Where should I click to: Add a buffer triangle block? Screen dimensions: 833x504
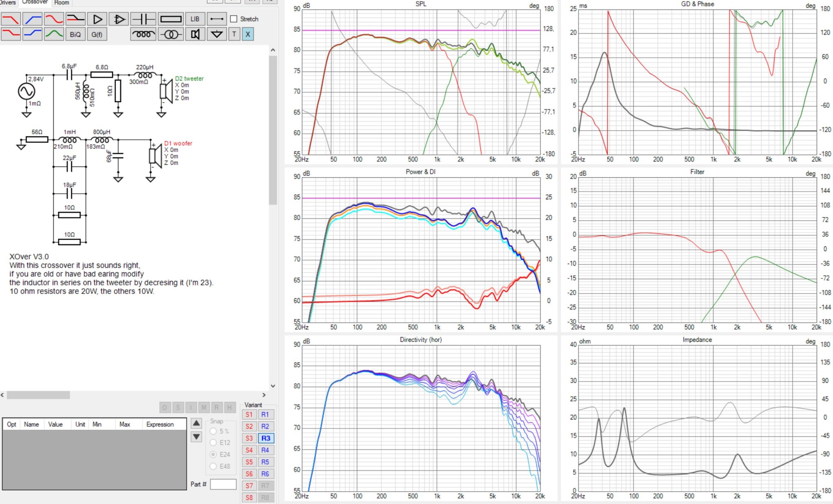(97, 19)
